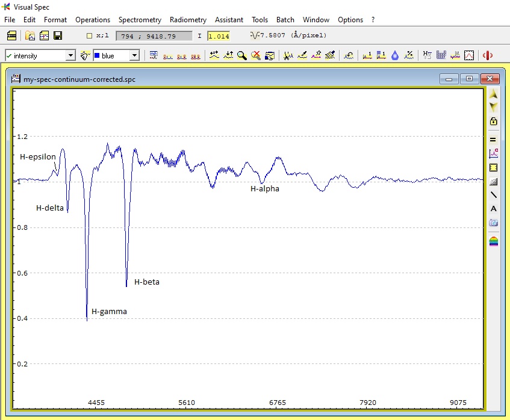Image resolution: width=510 pixels, height=420 pixels.
Task: Open the intensity series dropdown
Action: click(70, 55)
